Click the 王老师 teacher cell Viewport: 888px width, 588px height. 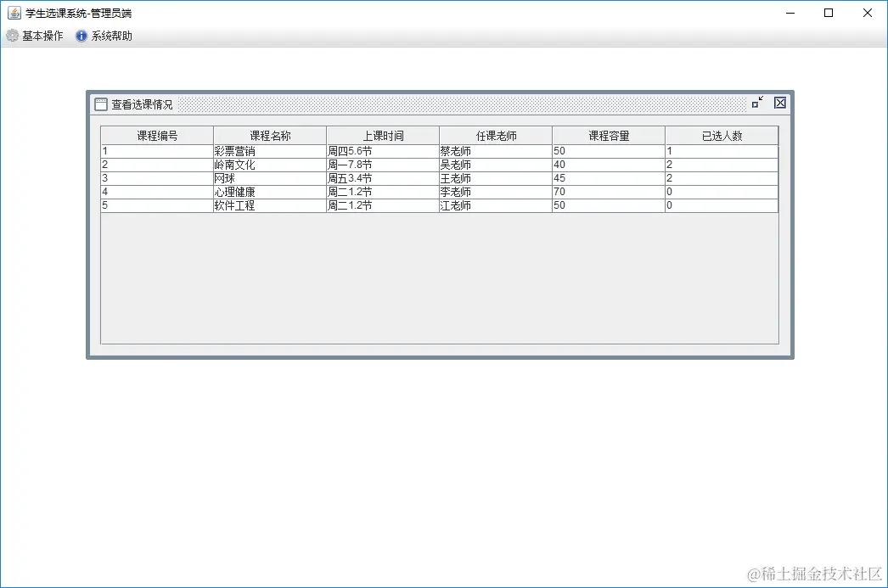(x=496, y=178)
